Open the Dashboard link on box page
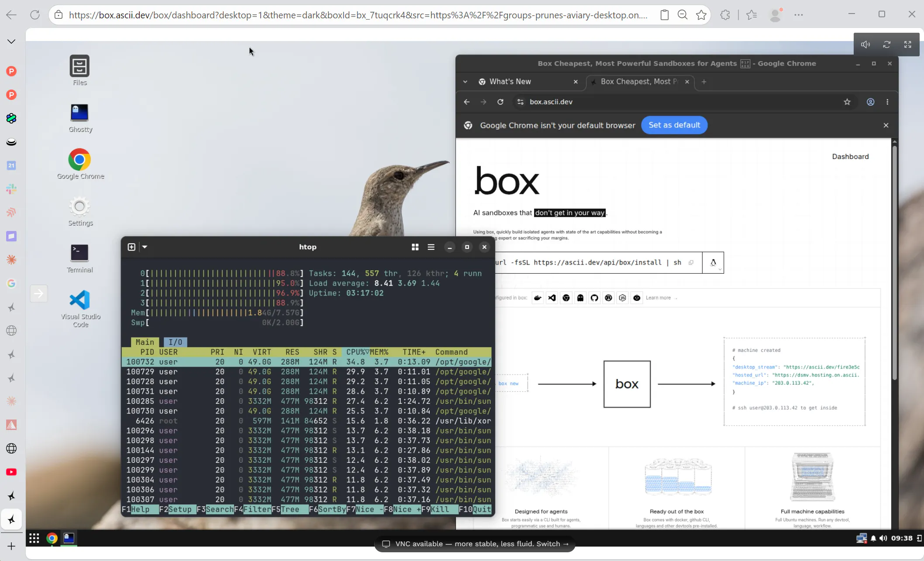Screen dimensions: 924x561 850,156
